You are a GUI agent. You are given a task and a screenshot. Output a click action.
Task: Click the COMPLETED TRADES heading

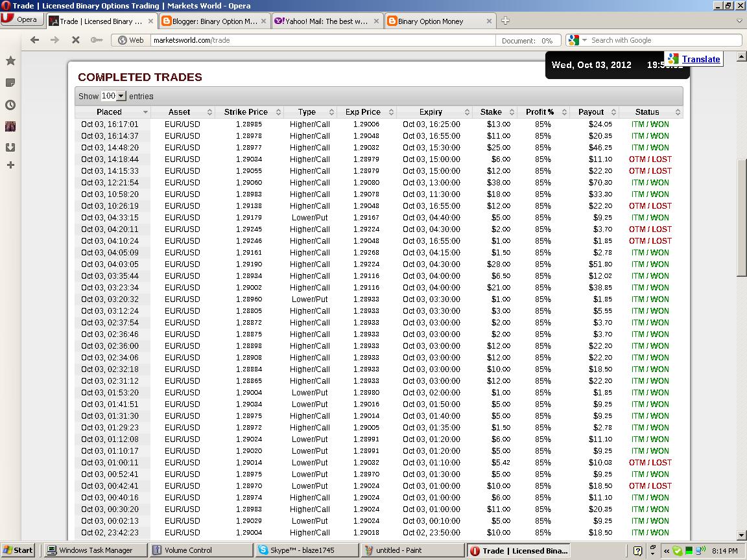click(140, 77)
